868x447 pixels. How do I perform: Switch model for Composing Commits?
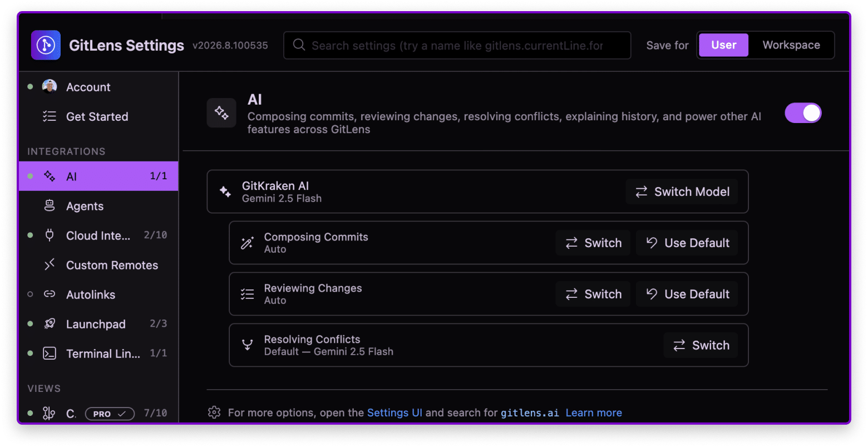593,243
